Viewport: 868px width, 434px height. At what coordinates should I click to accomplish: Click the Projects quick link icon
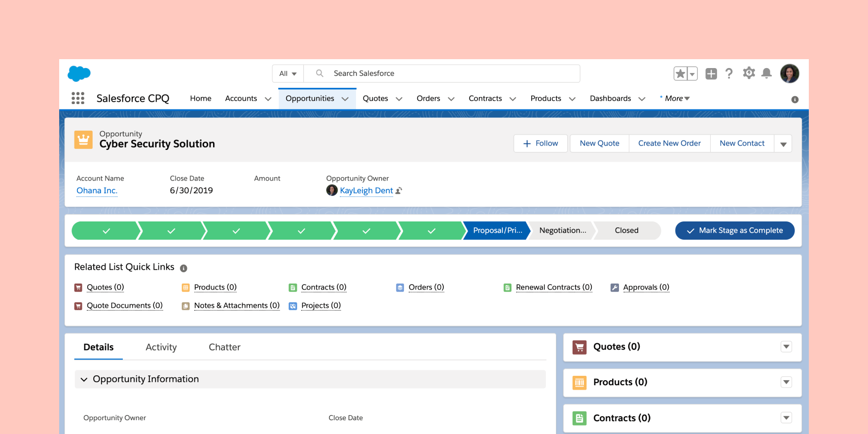293,306
